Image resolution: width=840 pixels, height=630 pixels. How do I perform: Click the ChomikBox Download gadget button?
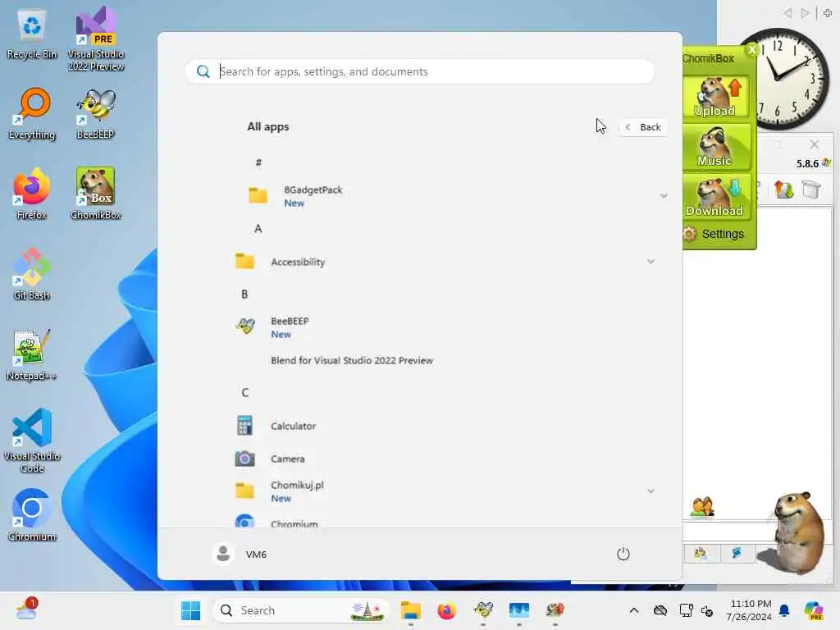[715, 197]
